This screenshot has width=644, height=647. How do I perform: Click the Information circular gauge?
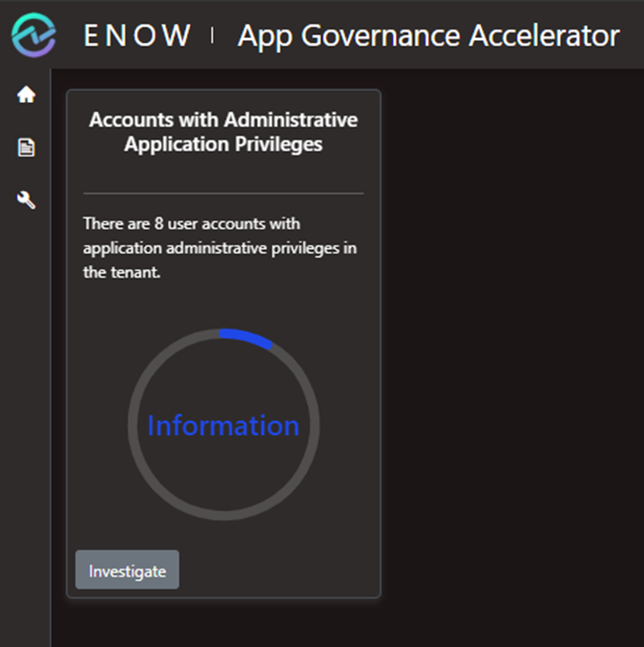click(223, 425)
